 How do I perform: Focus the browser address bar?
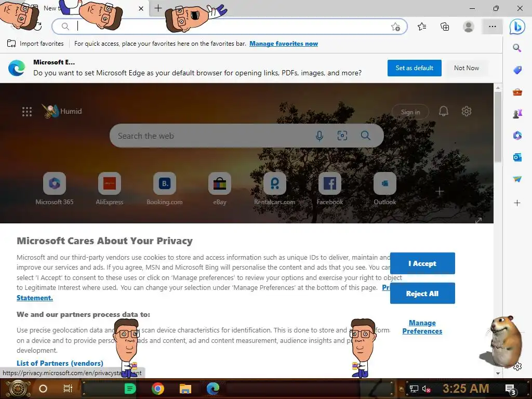[x=229, y=26]
